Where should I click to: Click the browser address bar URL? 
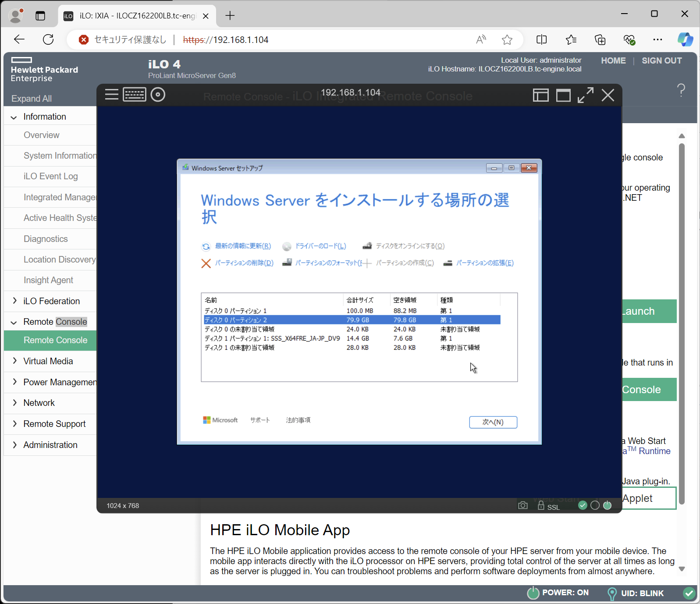click(225, 40)
